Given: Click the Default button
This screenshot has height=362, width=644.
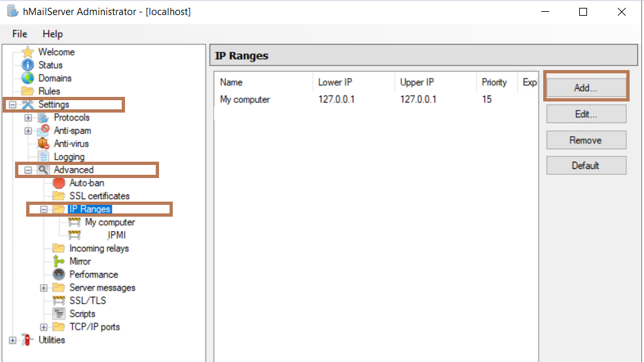Looking at the screenshot, I should point(586,166).
